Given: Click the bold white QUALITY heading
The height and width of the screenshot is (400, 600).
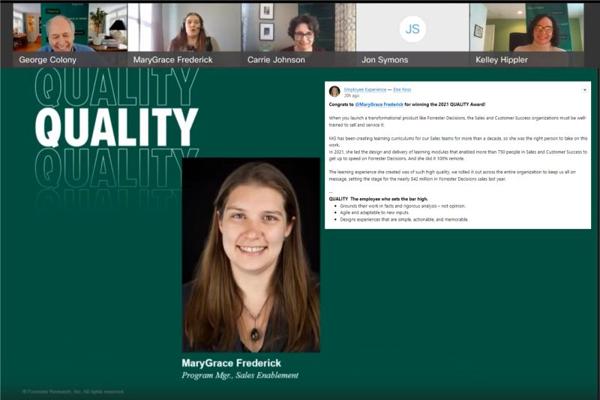Looking at the screenshot, I should coord(116,127).
